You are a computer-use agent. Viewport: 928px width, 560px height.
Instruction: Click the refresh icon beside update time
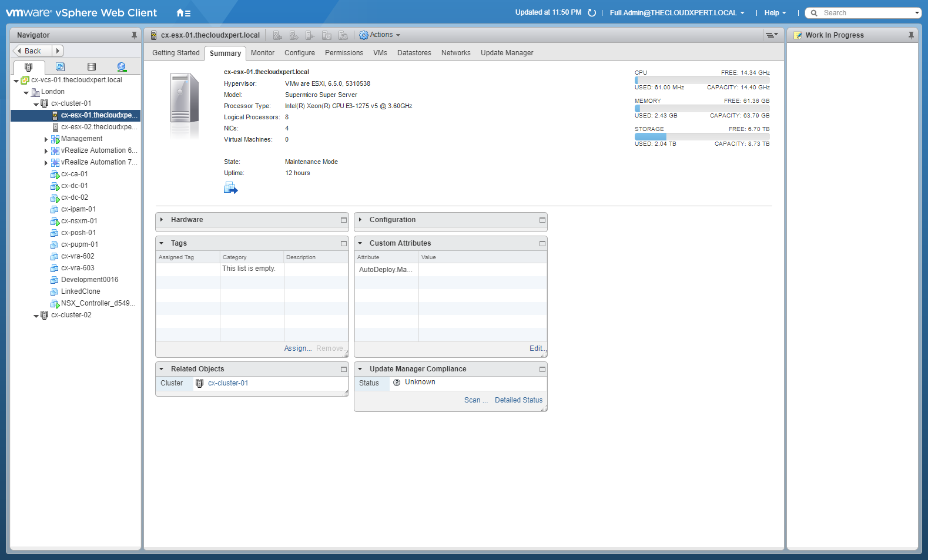[592, 13]
